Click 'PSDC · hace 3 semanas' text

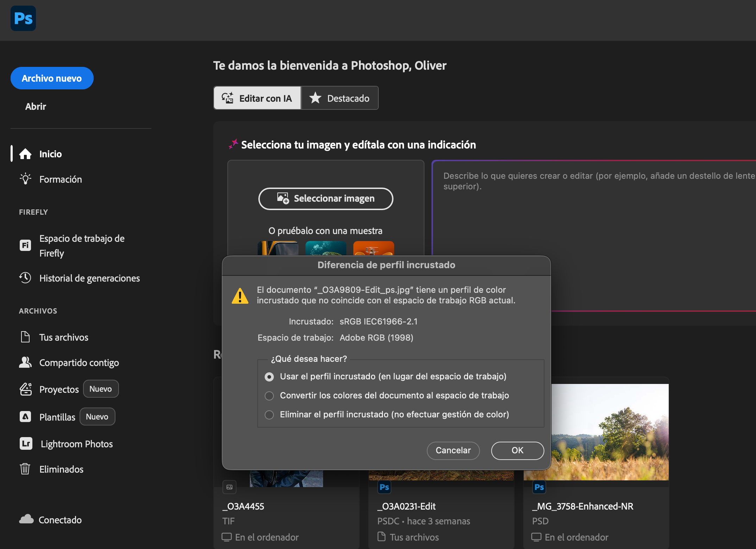tap(424, 521)
